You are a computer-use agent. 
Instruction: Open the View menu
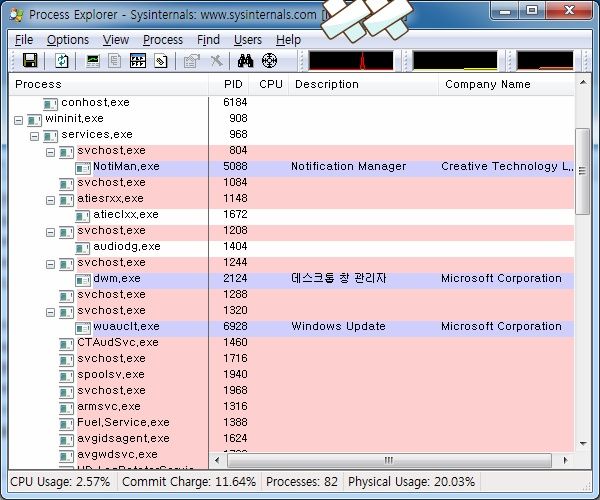116,40
